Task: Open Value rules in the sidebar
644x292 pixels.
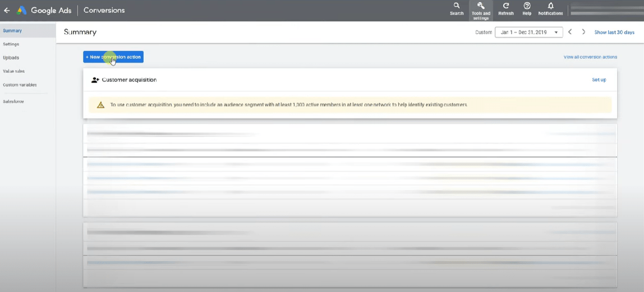Action: tap(14, 71)
